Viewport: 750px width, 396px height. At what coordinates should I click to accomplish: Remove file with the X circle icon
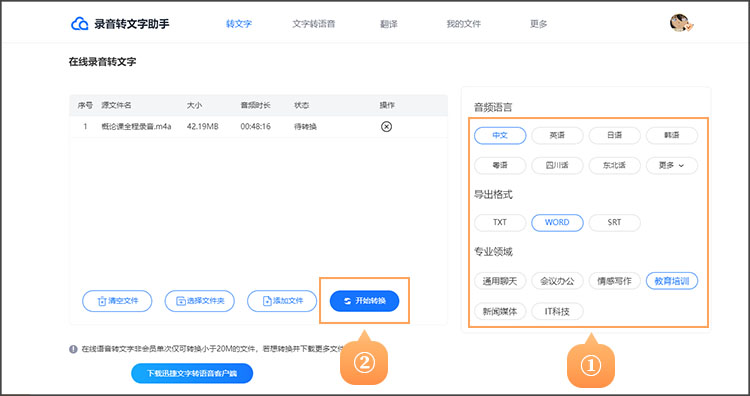[x=386, y=127]
